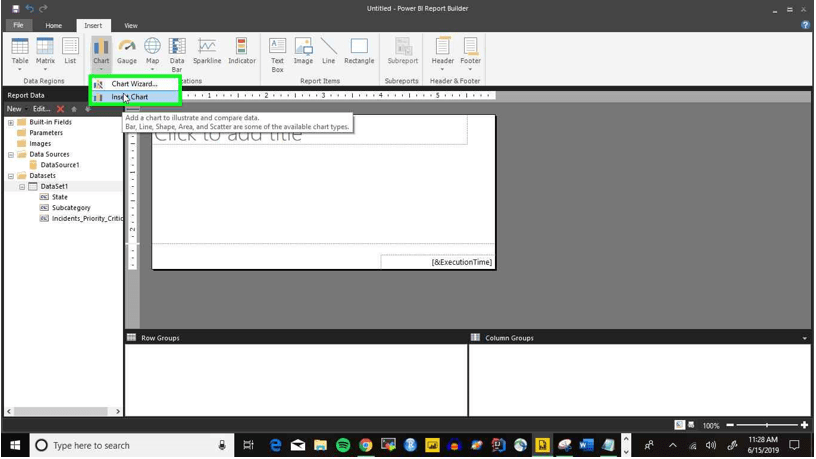
Task: Select the Parameters folder
Action: pyautogui.click(x=46, y=133)
